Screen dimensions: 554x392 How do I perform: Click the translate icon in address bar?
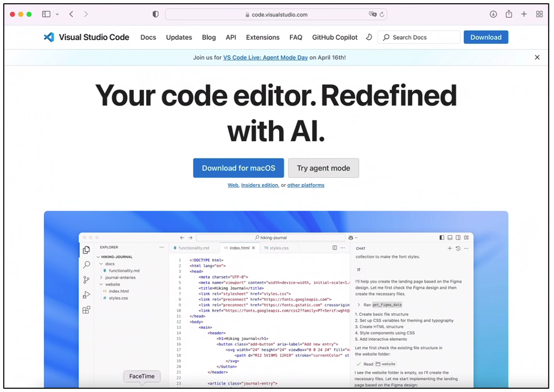(x=372, y=14)
